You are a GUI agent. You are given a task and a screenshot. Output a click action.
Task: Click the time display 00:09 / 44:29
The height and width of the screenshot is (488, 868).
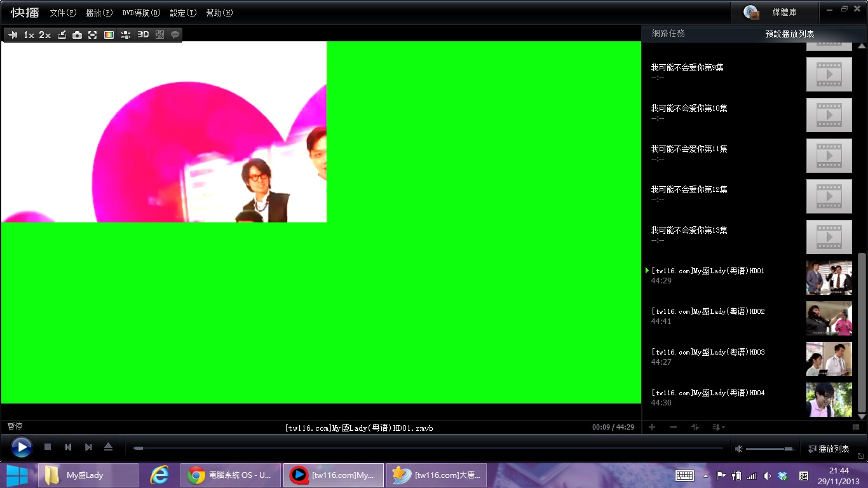613,427
